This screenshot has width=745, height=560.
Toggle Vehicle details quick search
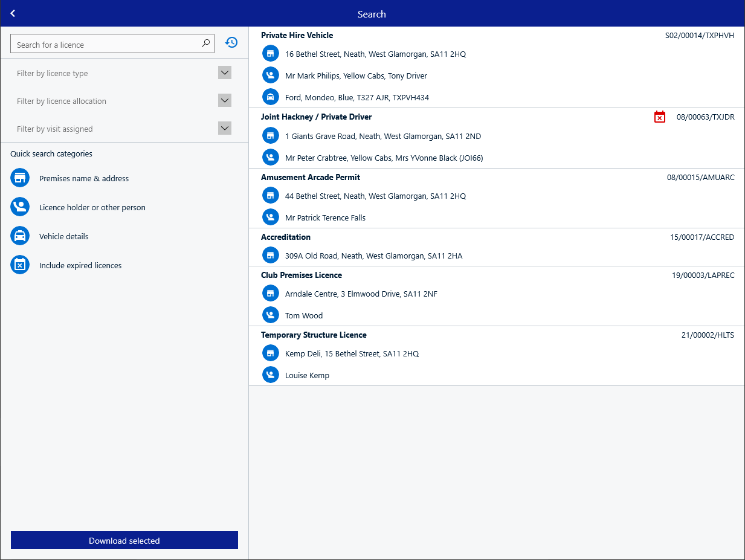point(50,236)
